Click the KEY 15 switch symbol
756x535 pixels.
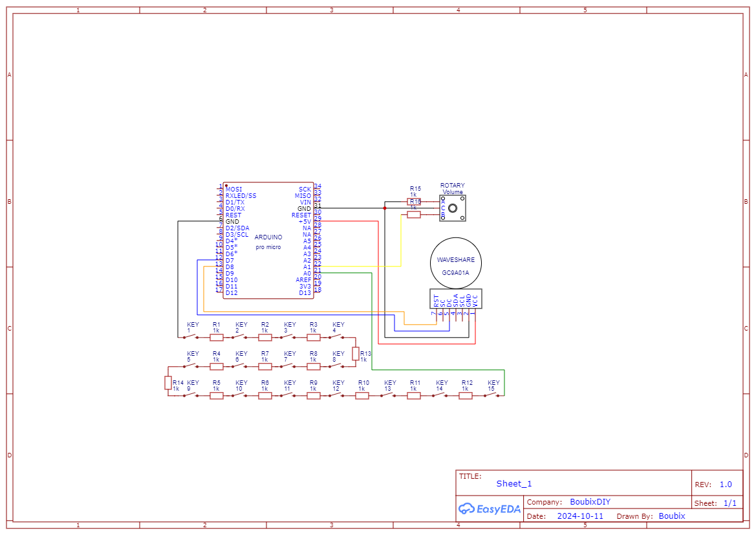[491, 395]
